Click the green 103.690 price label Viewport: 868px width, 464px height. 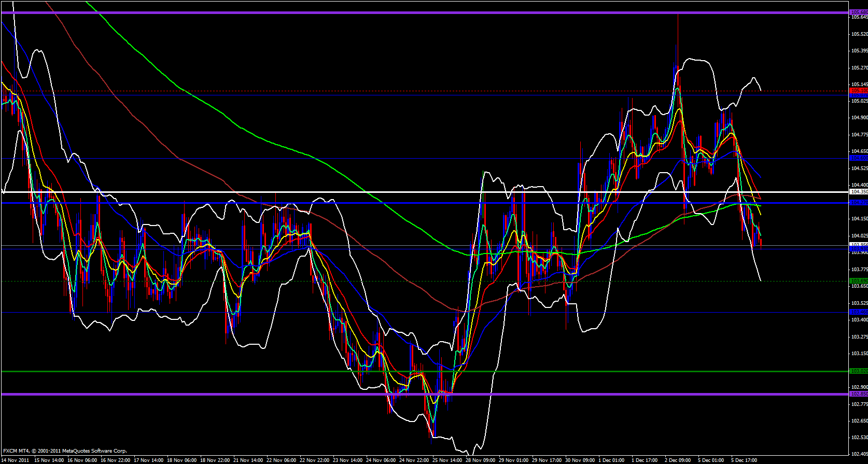tap(859, 280)
